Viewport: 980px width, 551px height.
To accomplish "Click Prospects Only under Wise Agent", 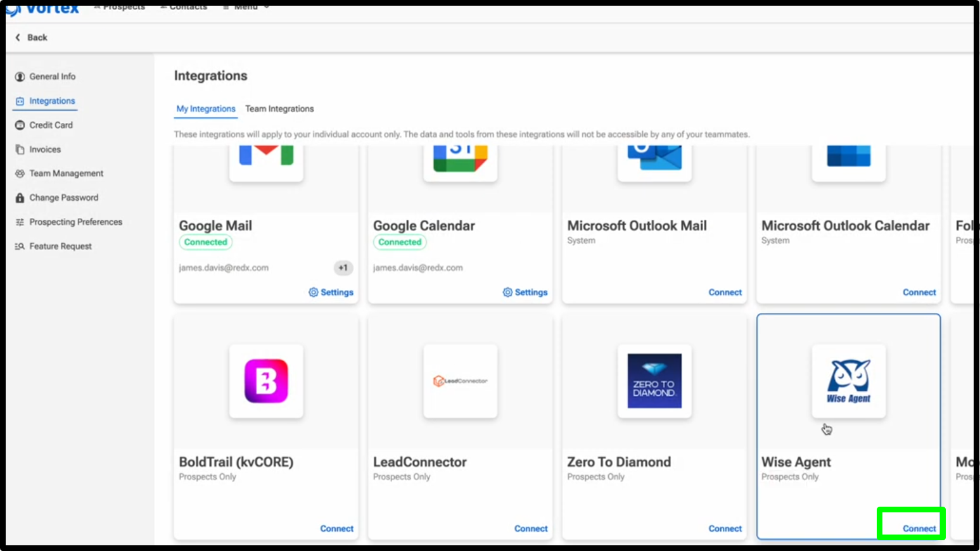I will click(x=790, y=477).
